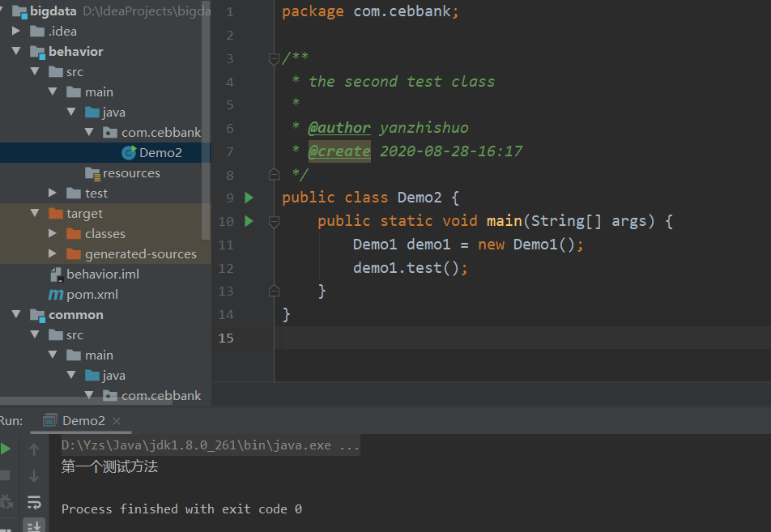Click the up-the-stack-trace arrow in Run panel
Viewport: 771px width, 532px height.
(34, 449)
